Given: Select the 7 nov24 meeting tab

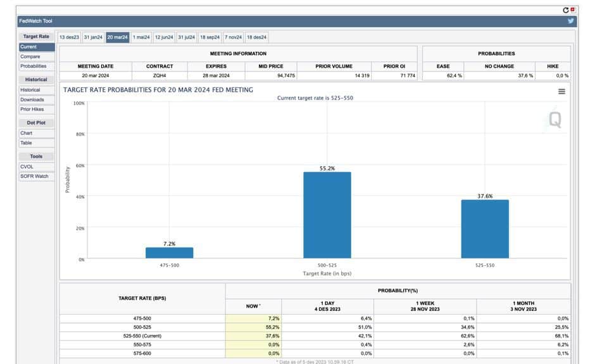Looking at the screenshot, I should point(234,37).
